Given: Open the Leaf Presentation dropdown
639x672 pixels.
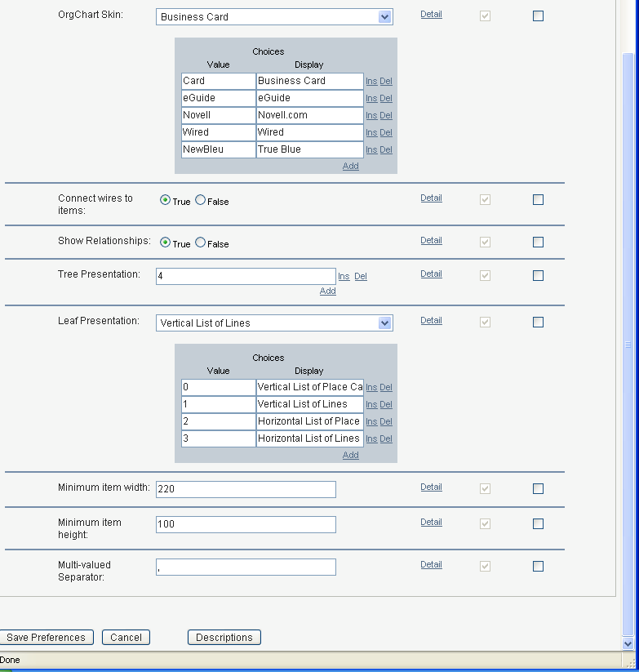Looking at the screenshot, I should [x=274, y=323].
